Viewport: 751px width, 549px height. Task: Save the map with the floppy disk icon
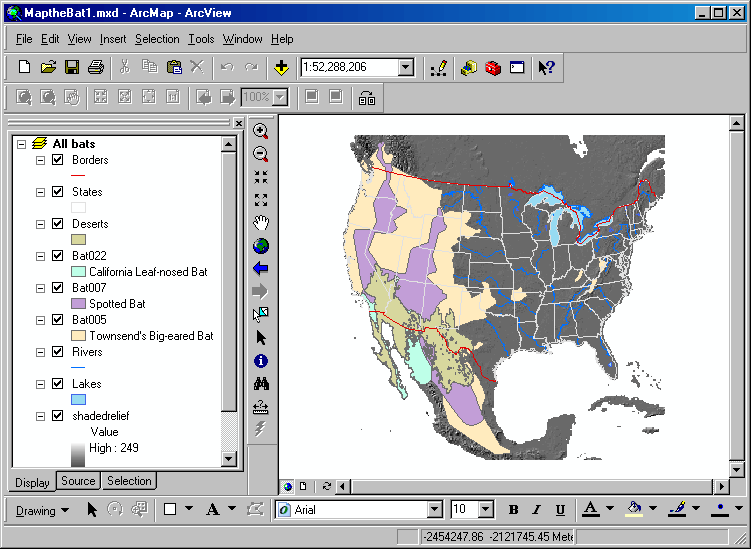72,67
